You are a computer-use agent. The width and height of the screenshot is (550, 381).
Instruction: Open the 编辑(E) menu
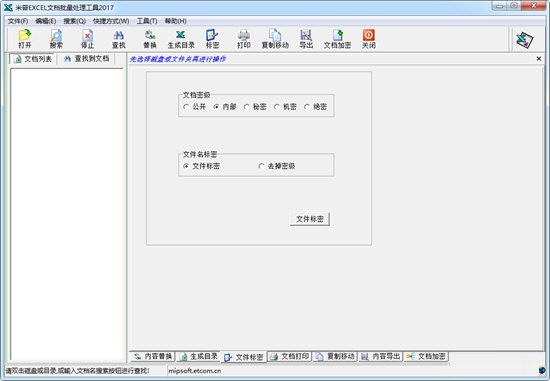46,21
